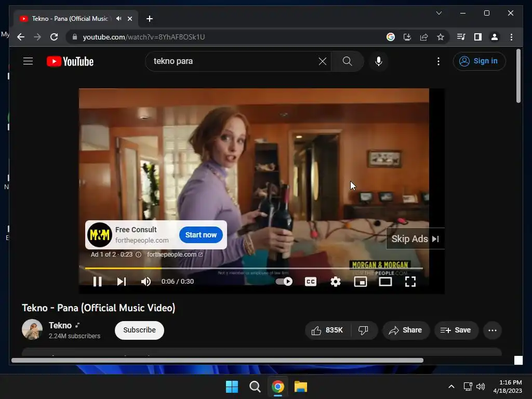
Task: Open File Explorer from taskbar
Action: 301,387
